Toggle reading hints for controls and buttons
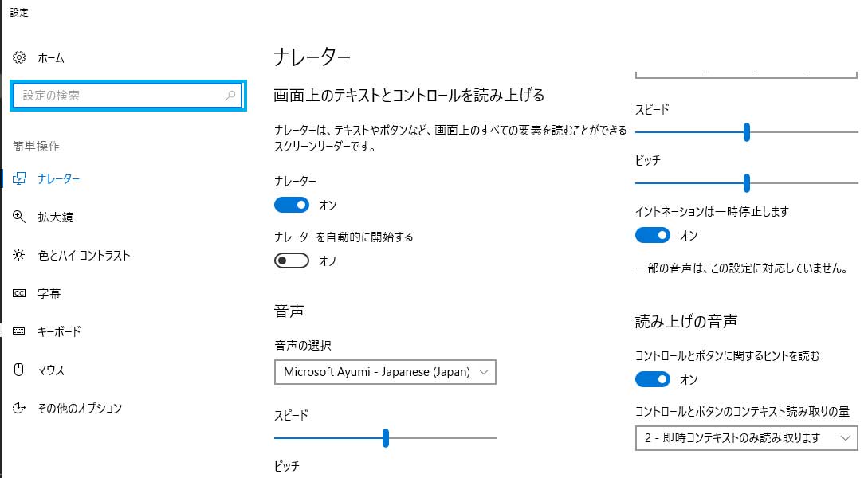This screenshot has height=478, width=868. click(x=652, y=379)
